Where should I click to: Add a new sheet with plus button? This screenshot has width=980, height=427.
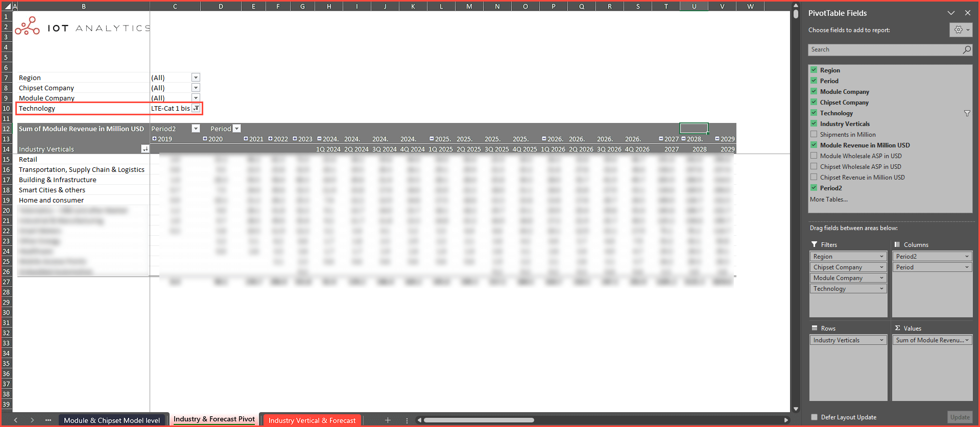pos(388,420)
